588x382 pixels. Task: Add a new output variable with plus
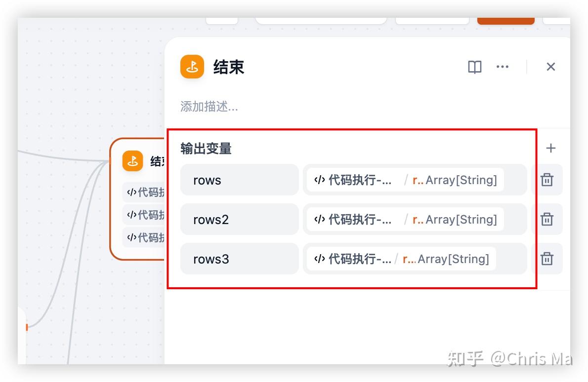click(550, 148)
